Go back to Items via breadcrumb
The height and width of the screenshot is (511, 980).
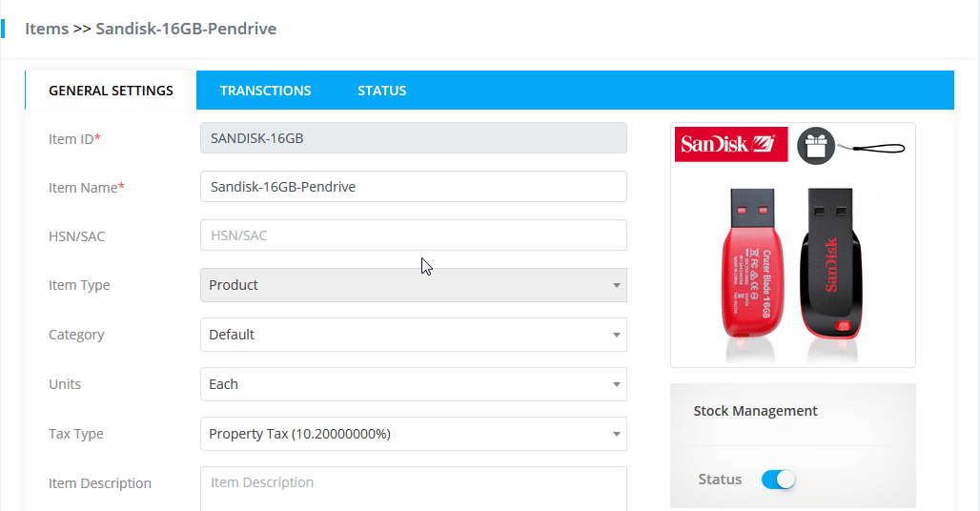[x=47, y=29]
